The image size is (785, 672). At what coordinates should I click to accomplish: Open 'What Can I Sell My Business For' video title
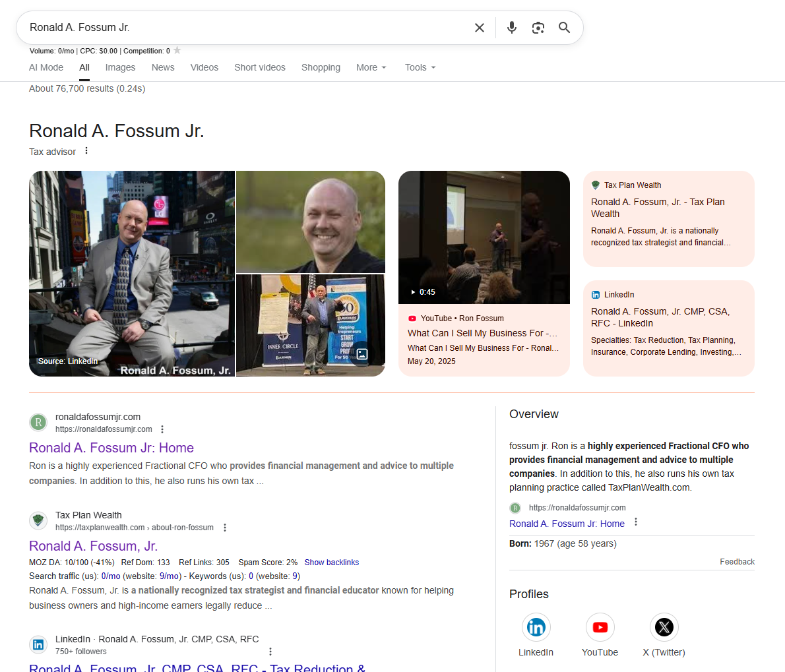[482, 333]
